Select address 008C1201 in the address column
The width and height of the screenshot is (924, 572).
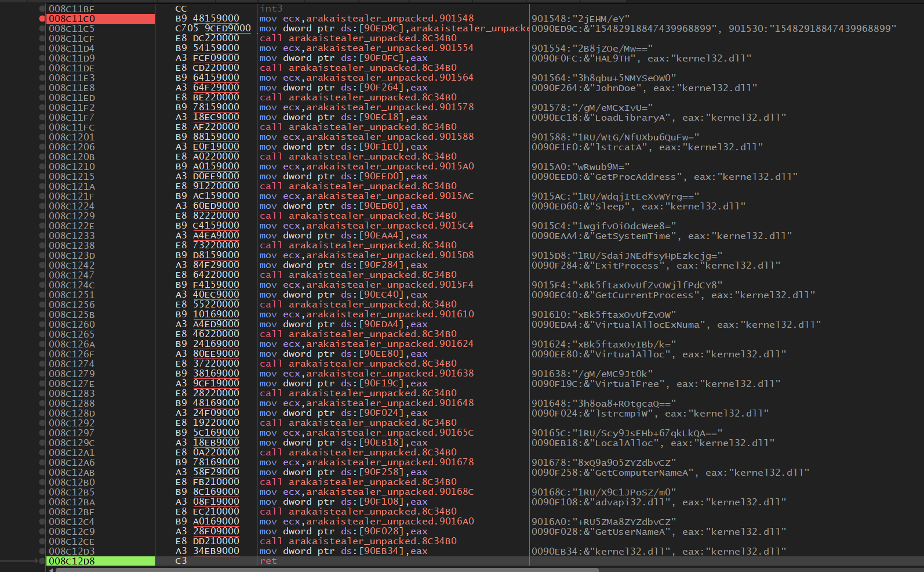72,137
